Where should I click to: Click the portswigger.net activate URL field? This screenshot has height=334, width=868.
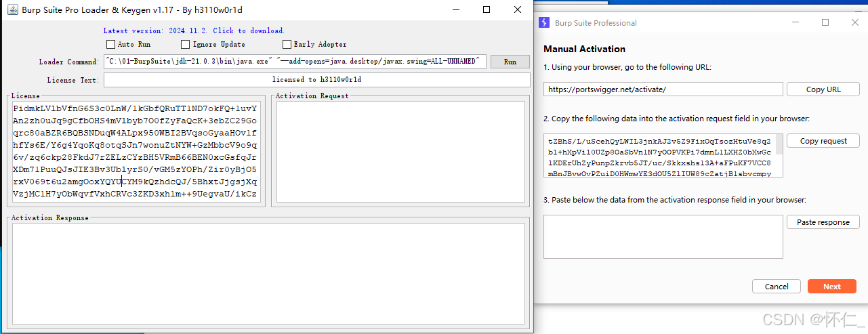663,89
